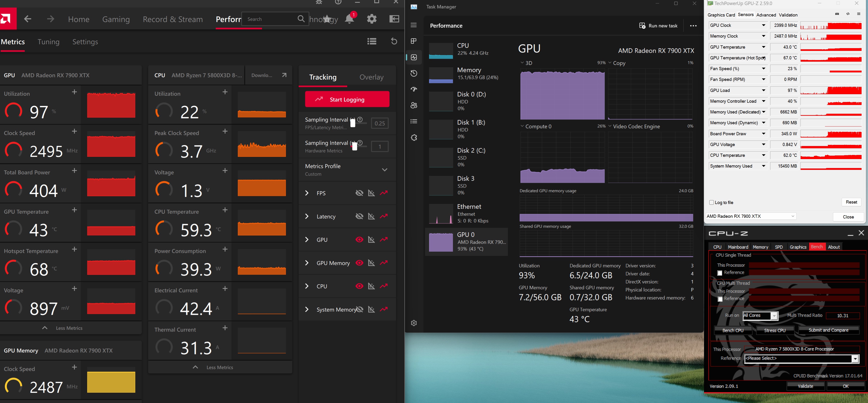Hide CPU overlay eye icon
This screenshot has height=403, width=868.
pyautogui.click(x=360, y=286)
